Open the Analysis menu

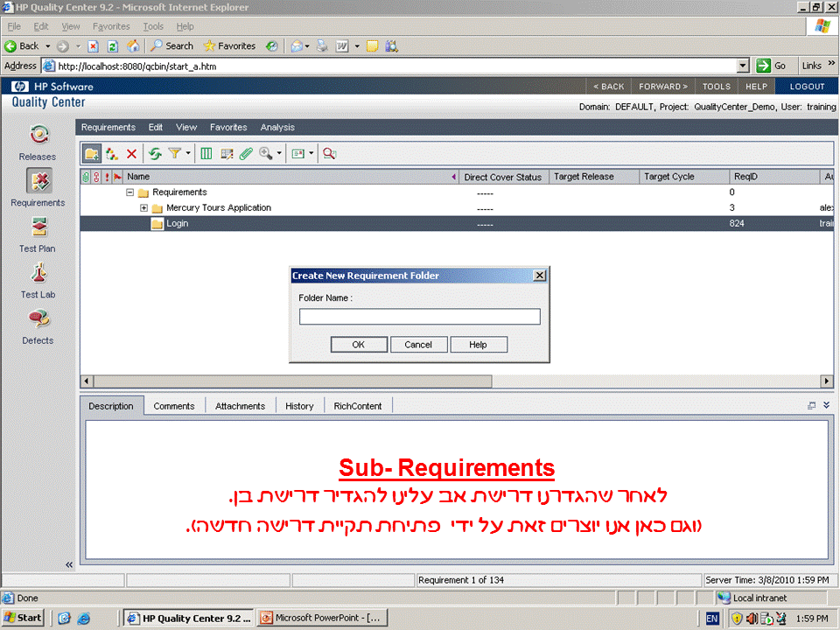pyautogui.click(x=277, y=128)
